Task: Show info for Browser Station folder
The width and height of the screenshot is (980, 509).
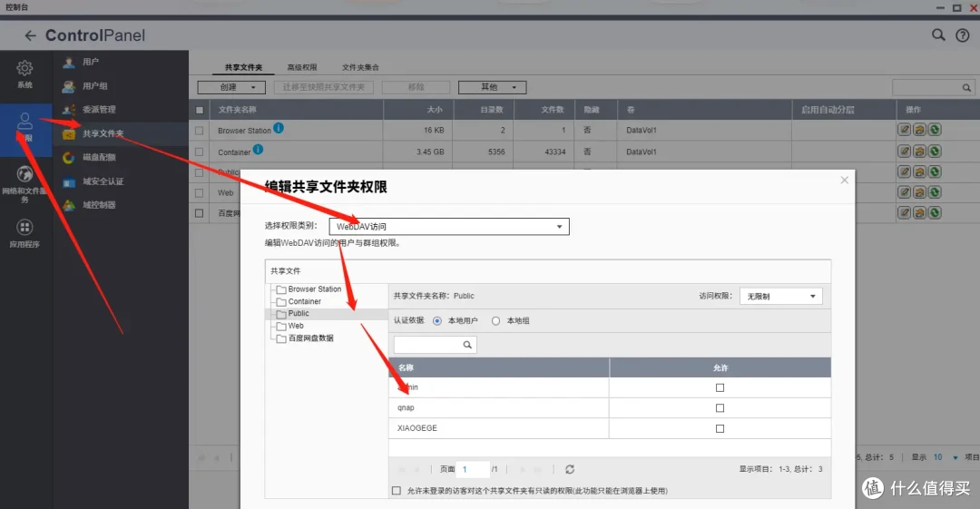Action: tap(279, 128)
